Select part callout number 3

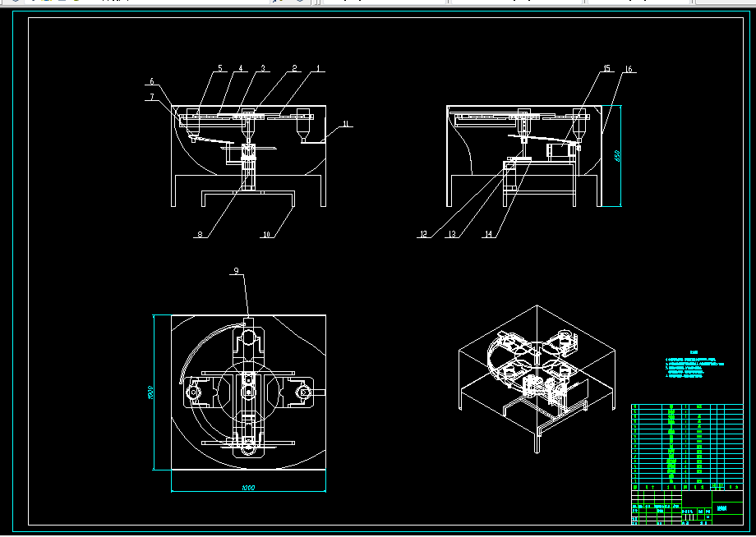click(263, 68)
